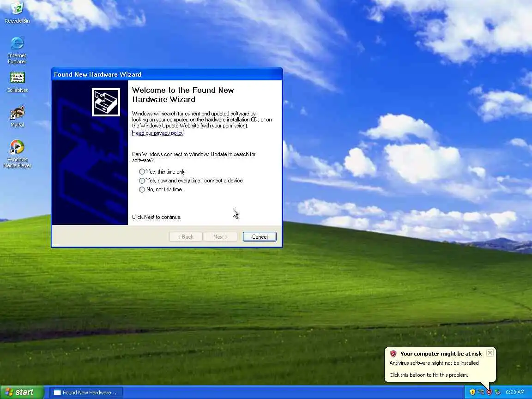This screenshot has width=532, height=399.
Task: Click the Safely Remove Hardware tray icon
Action: tap(498, 392)
